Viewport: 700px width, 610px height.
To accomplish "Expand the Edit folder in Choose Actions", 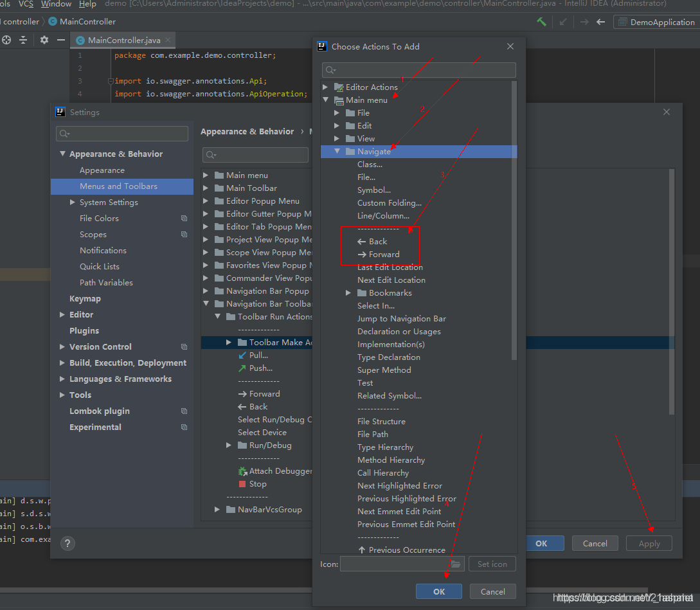I will tap(337, 125).
